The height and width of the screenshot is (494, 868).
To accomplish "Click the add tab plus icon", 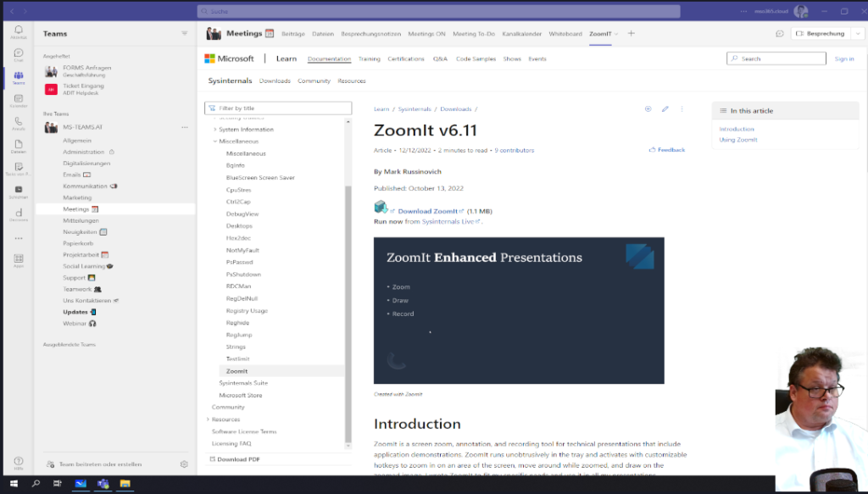I will pyautogui.click(x=631, y=33).
